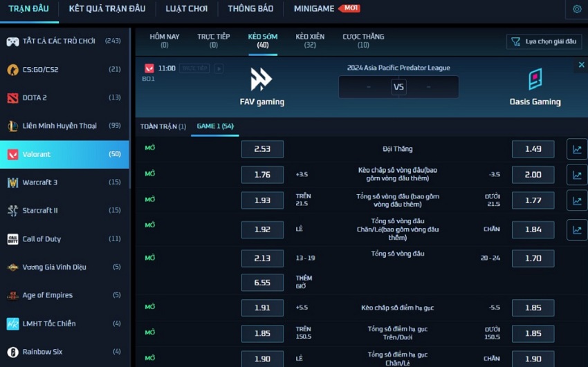588x367 pixels.
Task: Click the sidebar vertical scrollbar
Action: (x=130, y=109)
